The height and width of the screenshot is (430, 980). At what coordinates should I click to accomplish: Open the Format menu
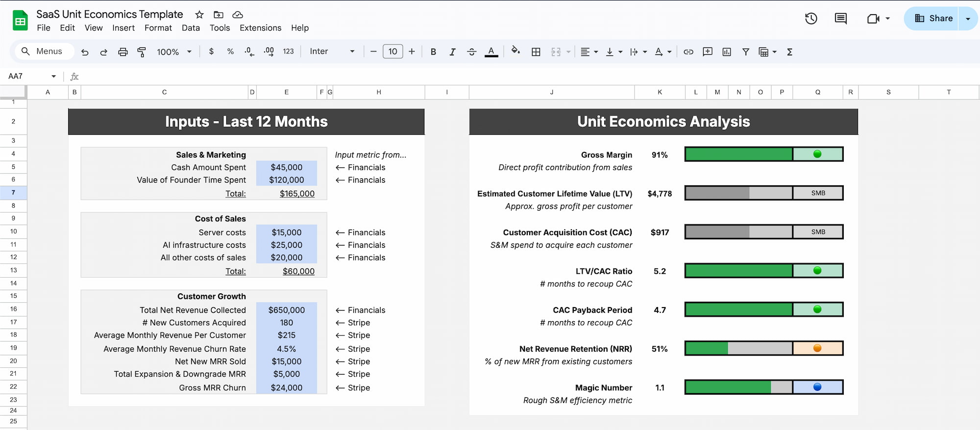click(x=158, y=28)
